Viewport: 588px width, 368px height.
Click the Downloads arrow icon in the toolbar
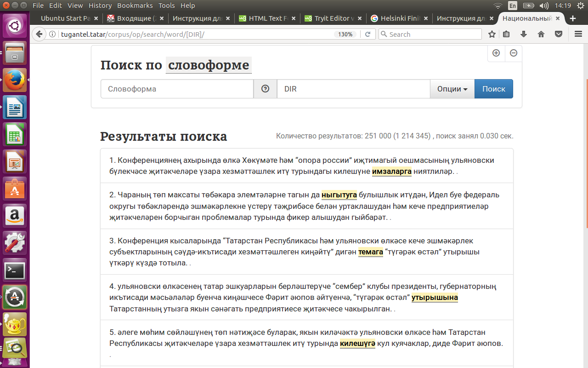(x=524, y=34)
